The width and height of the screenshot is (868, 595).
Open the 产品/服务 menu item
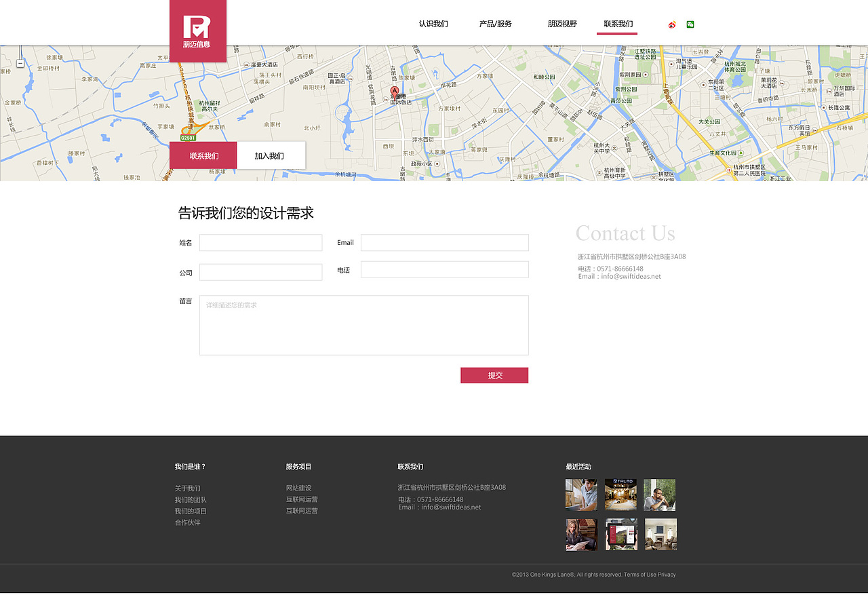(496, 24)
